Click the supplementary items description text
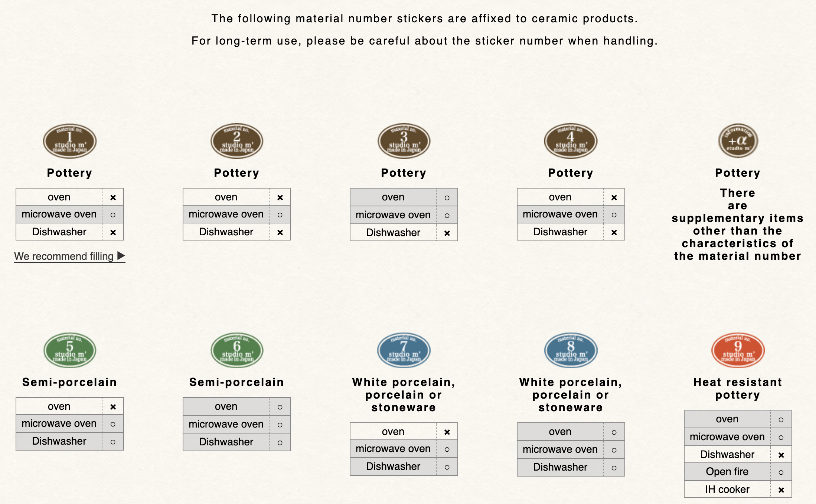 tap(738, 225)
